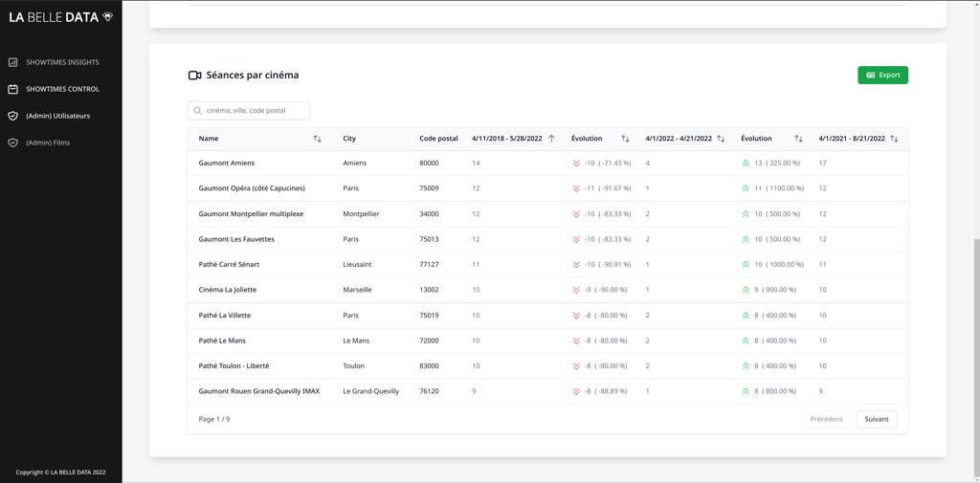980x483 pixels.
Task: Click postal code 34000
Action: pyautogui.click(x=429, y=213)
